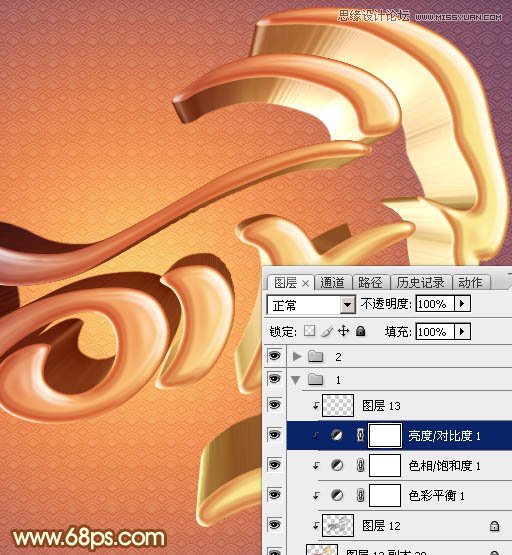Click 图层 12 thumbnail
Screen dimensions: 512x555
(x=338, y=526)
